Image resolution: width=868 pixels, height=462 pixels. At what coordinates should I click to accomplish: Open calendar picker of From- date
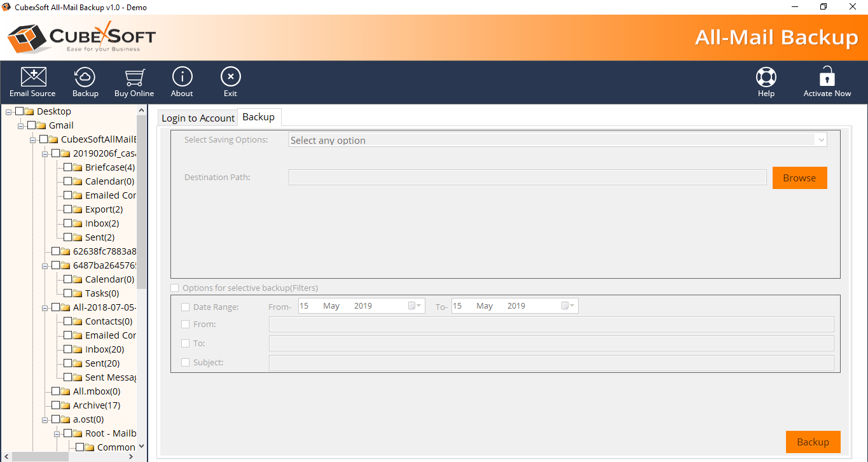pyautogui.click(x=415, y=306)
